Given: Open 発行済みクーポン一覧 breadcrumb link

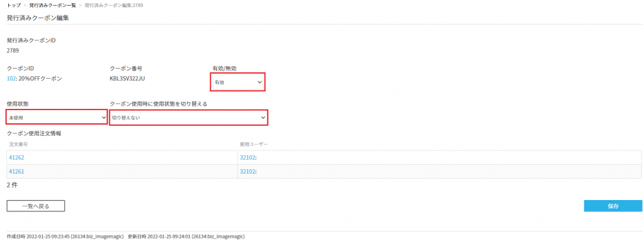Looking at the screenshot, I should (x=53, y=5).
